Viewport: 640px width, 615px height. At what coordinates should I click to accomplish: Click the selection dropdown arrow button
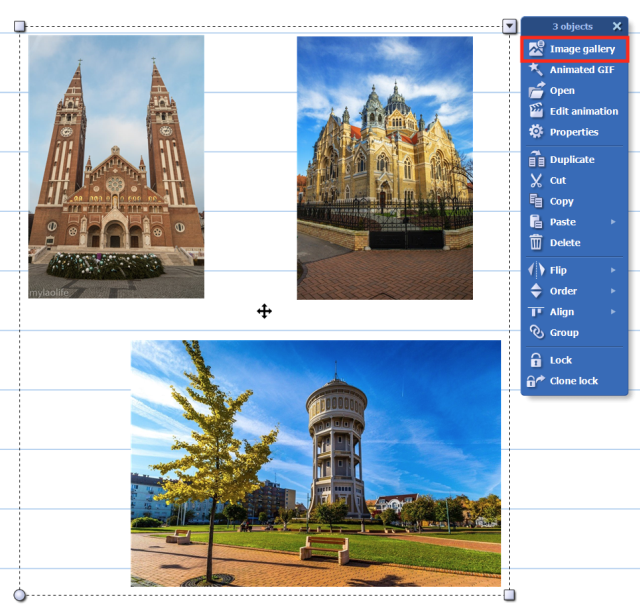point(510,26)
